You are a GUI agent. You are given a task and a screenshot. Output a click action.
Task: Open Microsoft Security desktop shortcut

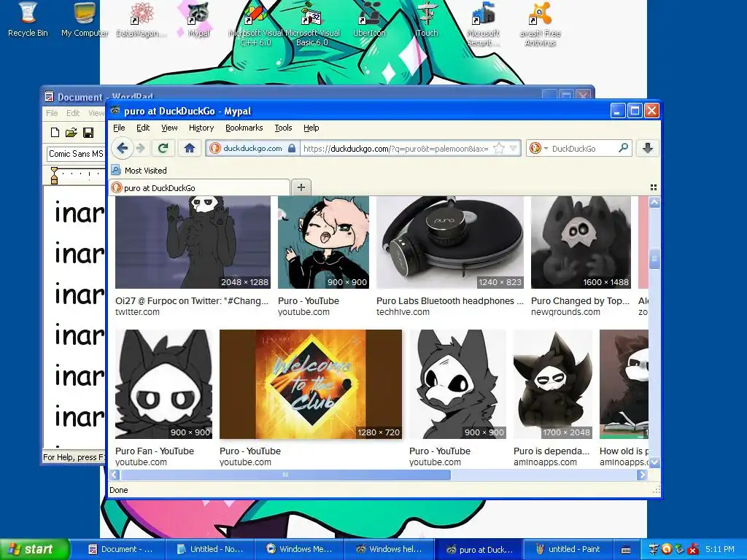pos(483,24)
